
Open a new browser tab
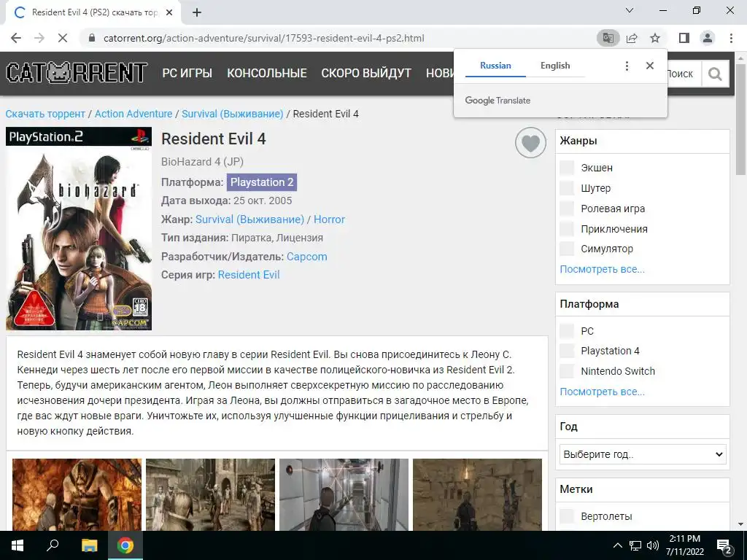pos(197,13)
